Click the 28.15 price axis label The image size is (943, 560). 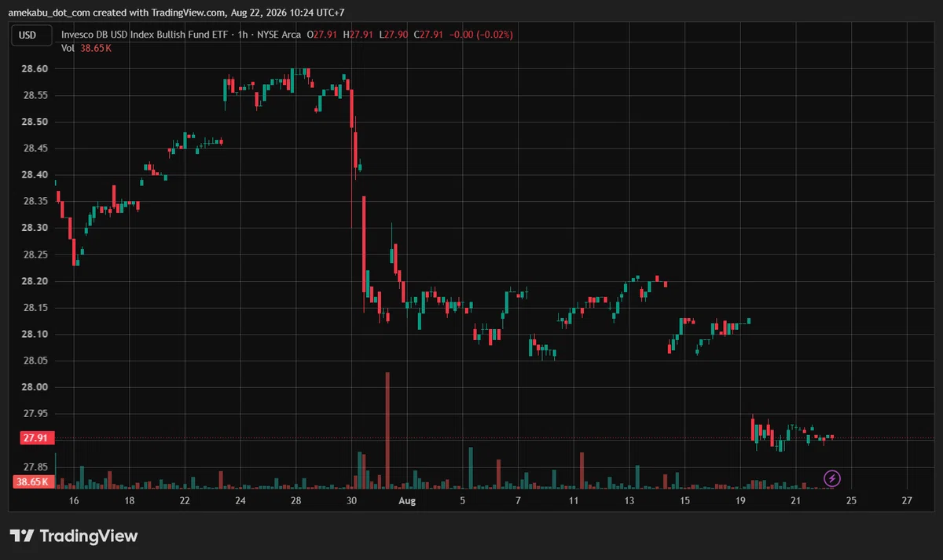tap(34, 308)
